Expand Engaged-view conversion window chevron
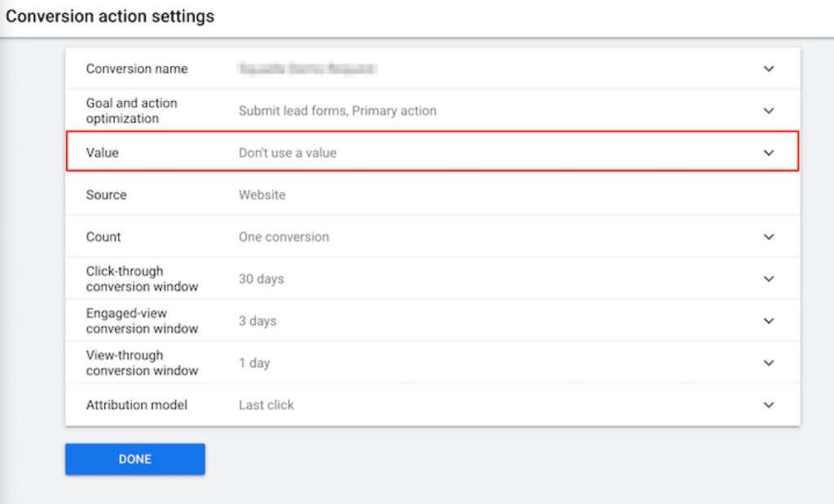The width and height of the screenshot is (834, 504). click(768, 321)
